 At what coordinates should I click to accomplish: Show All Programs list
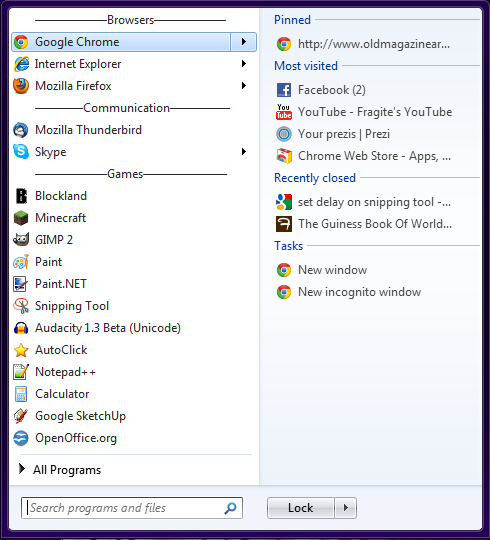tap(60, 470)
